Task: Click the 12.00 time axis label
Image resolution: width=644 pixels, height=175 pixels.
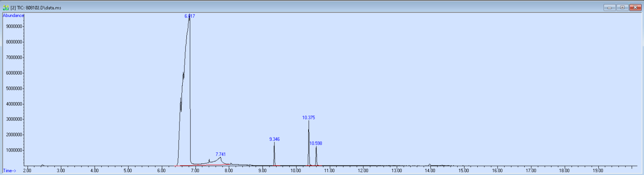Action: point(363,170)
